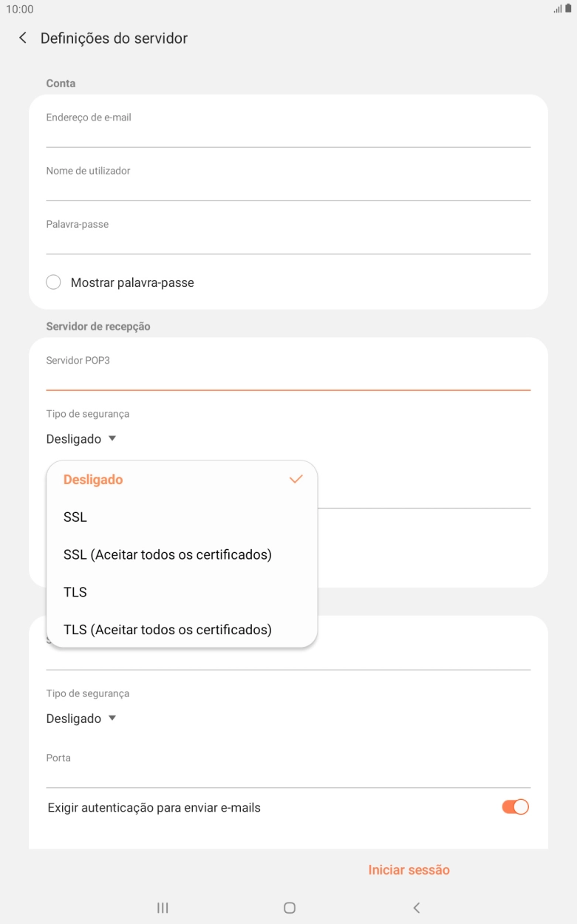Tap Iniciar sessão to sign in
Image resolution: width=577 pixels, height=924 pixels.
pos(408,869)
